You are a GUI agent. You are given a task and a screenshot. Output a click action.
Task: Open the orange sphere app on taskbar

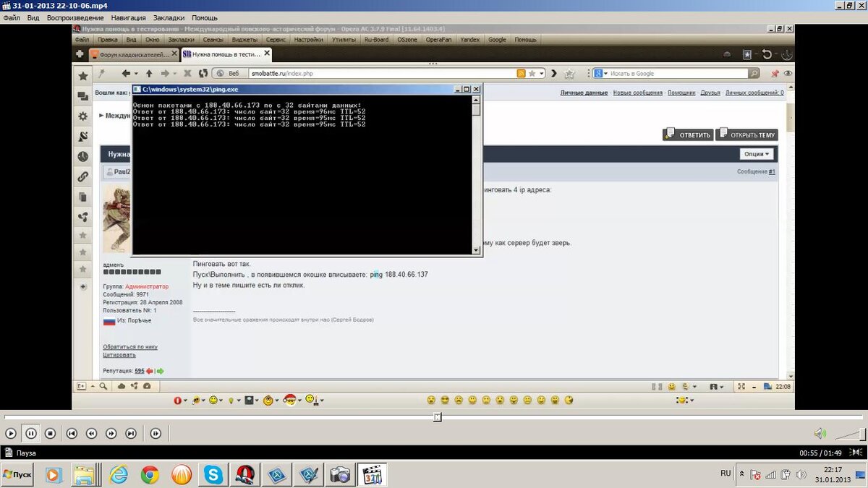pyautogui.click(x=182, y=475)
